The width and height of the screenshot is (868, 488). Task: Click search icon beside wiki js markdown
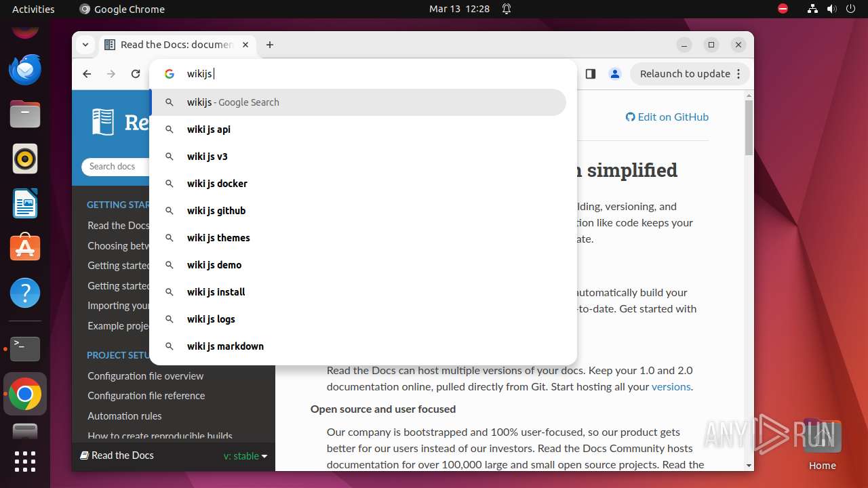coord(170,346)
